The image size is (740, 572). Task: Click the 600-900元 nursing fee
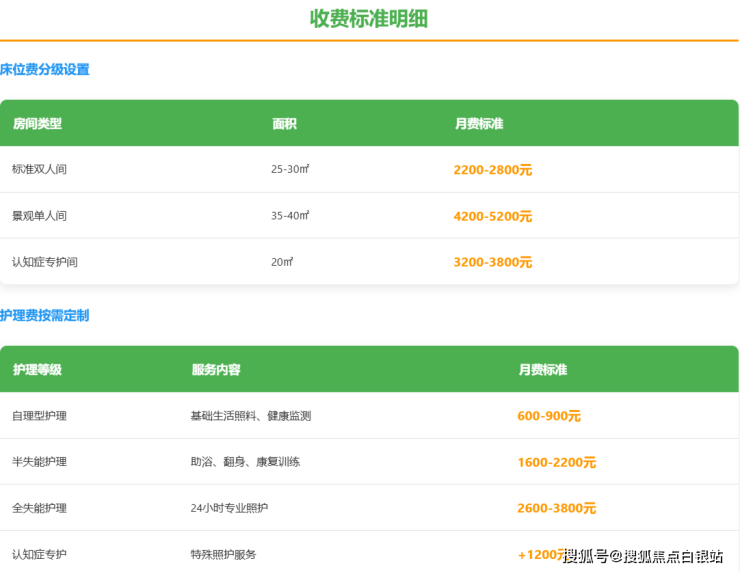point(548,416)
